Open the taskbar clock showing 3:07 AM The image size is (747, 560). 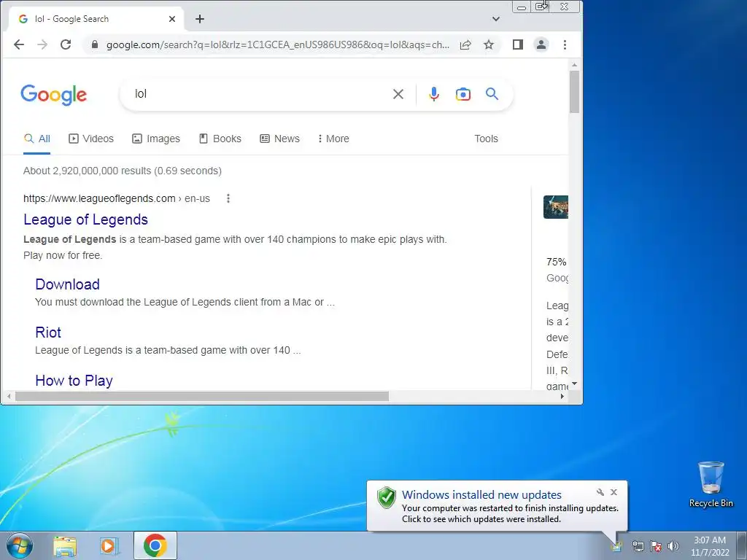coord(710,546)
